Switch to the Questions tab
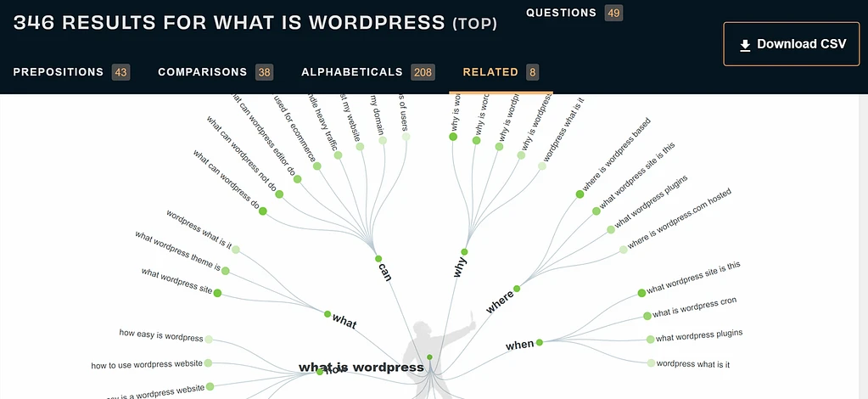The width and height of the screenshot is (868, 399). [574, 13]
